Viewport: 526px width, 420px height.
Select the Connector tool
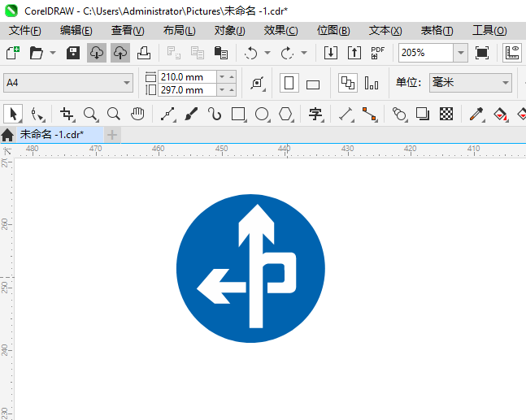tap(369, 115)
